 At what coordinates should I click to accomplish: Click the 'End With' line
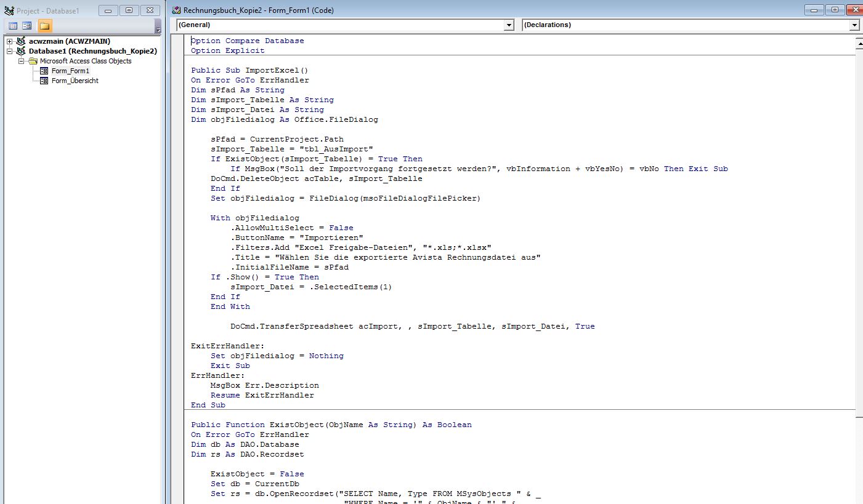[x=230, y=306]
